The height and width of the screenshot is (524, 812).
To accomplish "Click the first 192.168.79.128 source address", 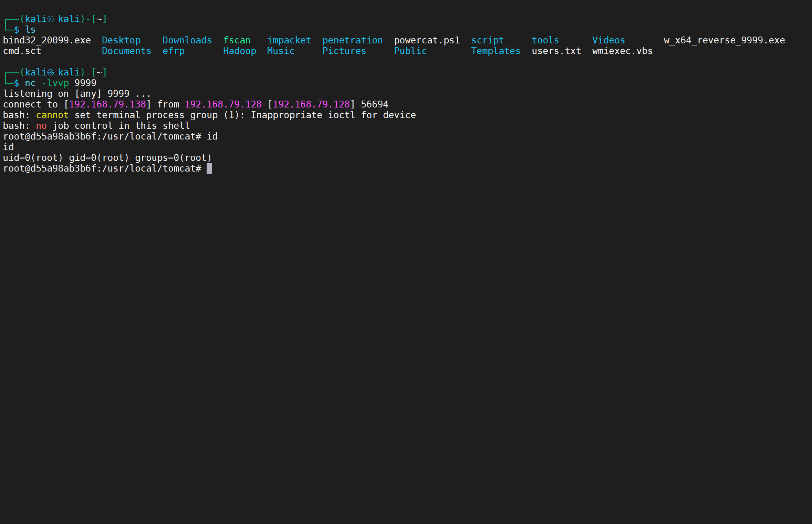I will pyautogui.click(x=223, y=104).
